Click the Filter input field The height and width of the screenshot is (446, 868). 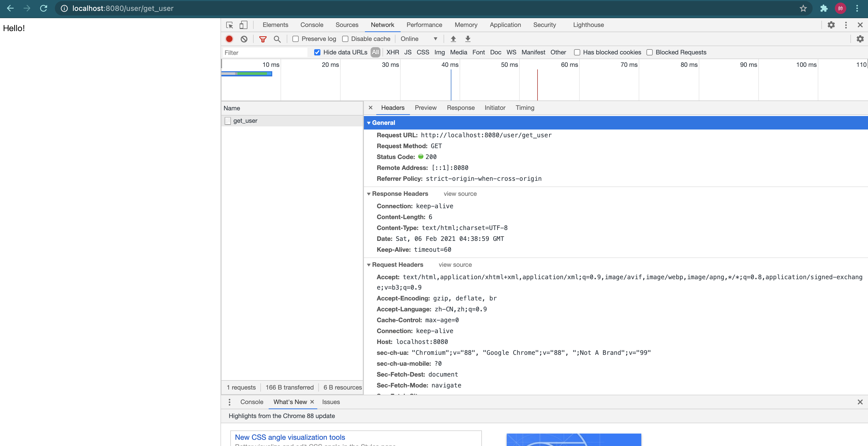[x=265, y=53]
